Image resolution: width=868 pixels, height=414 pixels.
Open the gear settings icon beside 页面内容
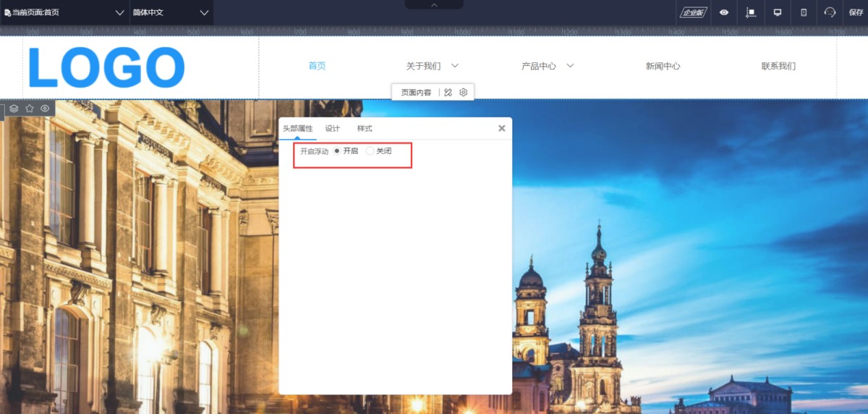point(464,92)
